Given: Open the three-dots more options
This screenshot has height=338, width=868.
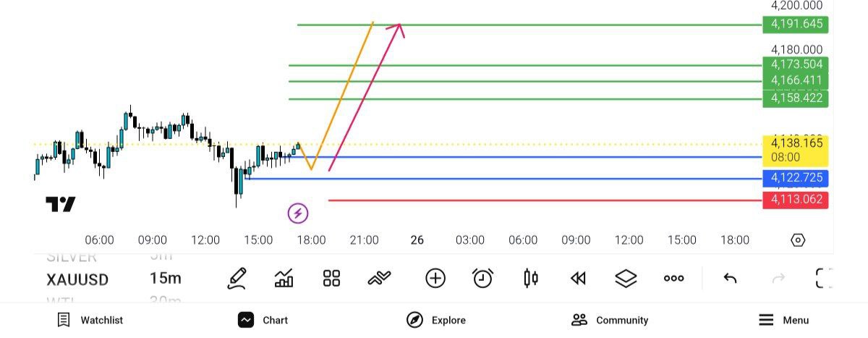Looking at the screenshot, I should point(673,279).
